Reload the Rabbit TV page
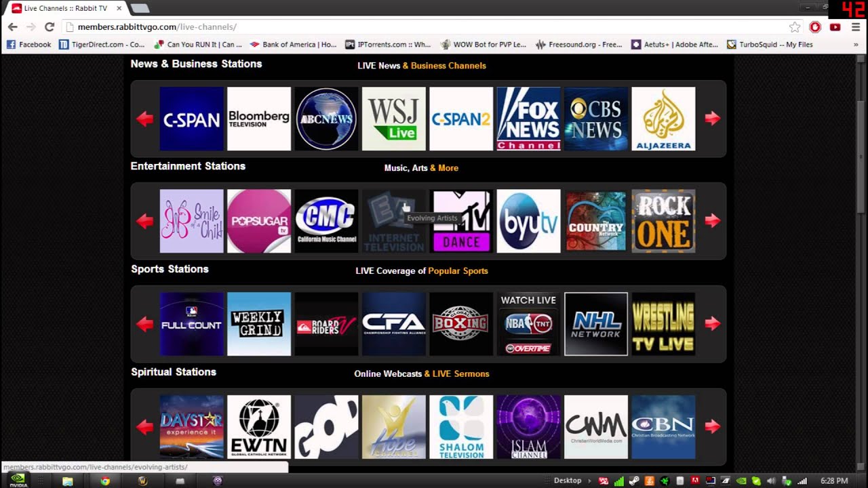The image size is (868, 488). coord(50,27)
